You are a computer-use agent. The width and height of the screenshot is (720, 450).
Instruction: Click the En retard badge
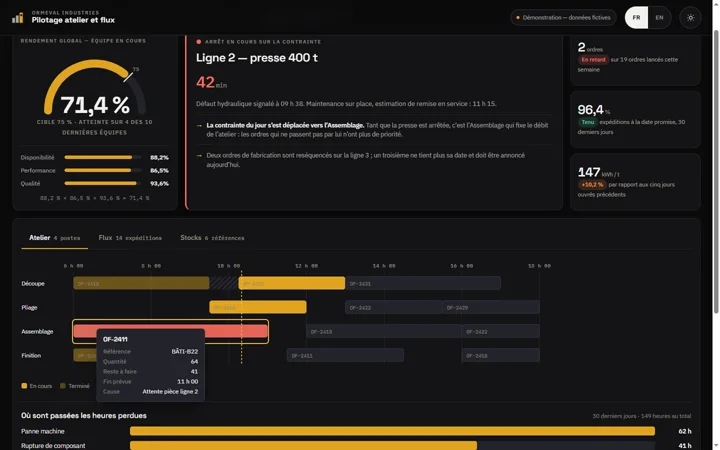coord(593,60)
